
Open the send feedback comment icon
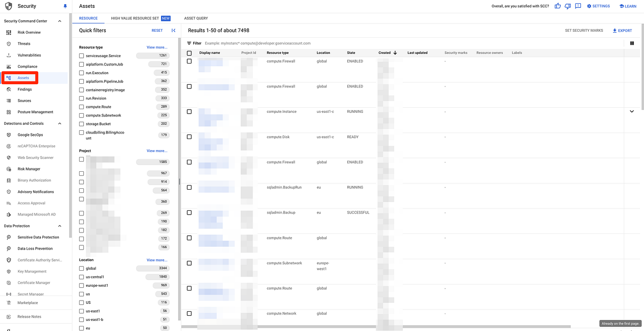[x=578, y=6]
